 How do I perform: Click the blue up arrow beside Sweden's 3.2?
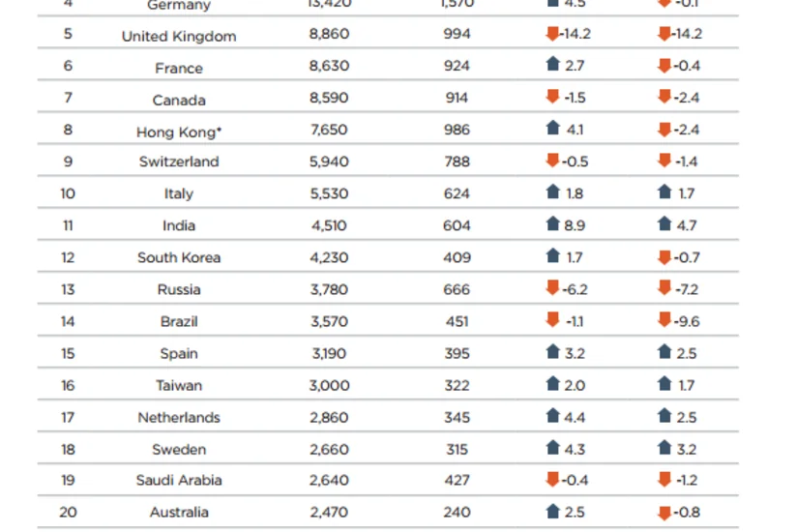[x=664, y=448]
